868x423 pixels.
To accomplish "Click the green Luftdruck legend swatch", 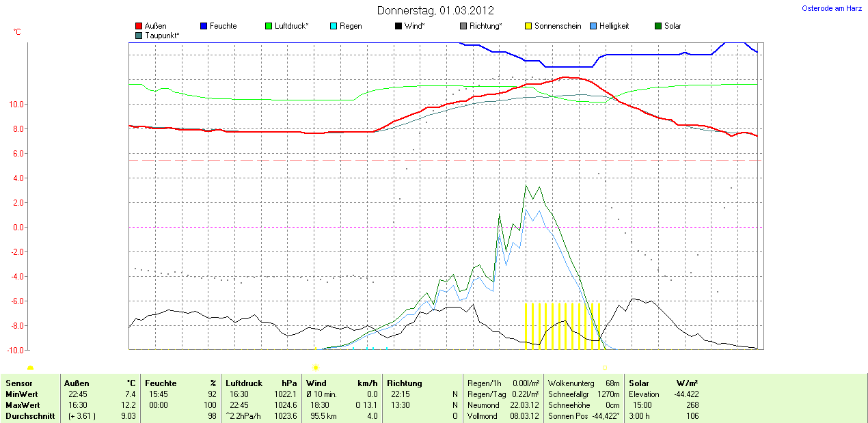I will 269,26.
